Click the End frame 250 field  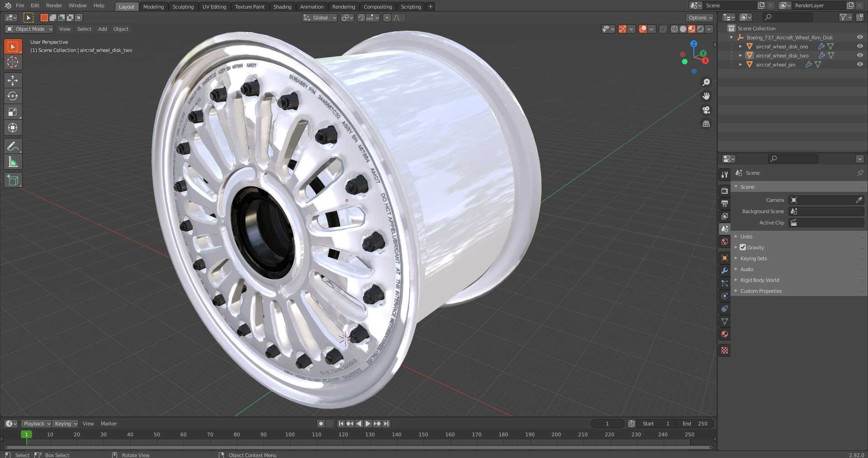(x=695, y=424)
